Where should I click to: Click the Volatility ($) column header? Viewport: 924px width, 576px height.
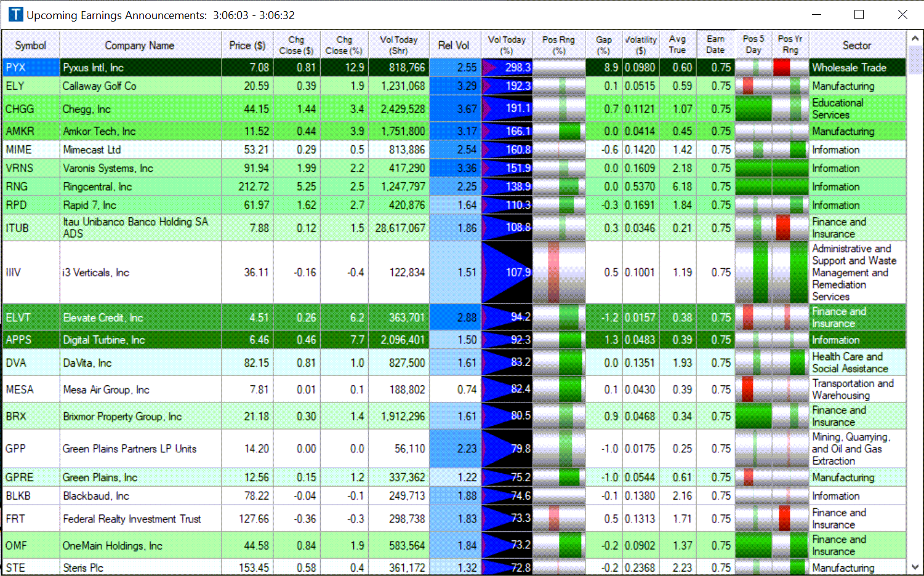point(641,45)
